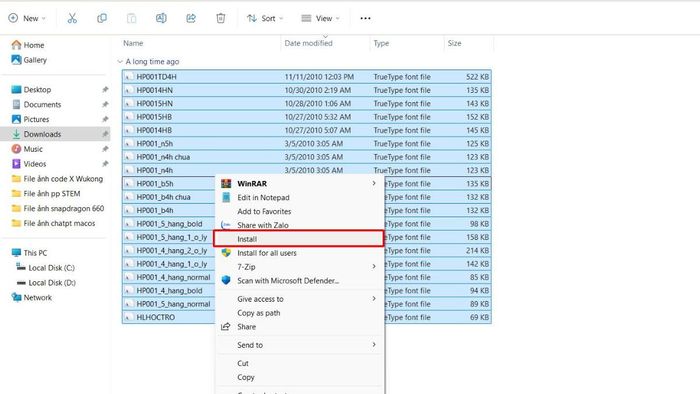The width and height of the screenshot is (700, 394).
Task: Click the pin icon beside Music
Action: tap(105, 149)
